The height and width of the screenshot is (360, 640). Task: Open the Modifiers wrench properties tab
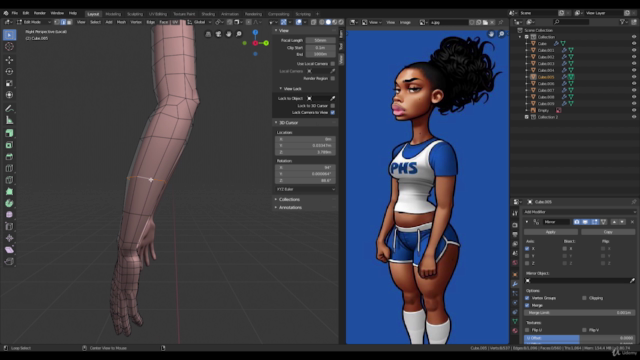click(515, 284)
